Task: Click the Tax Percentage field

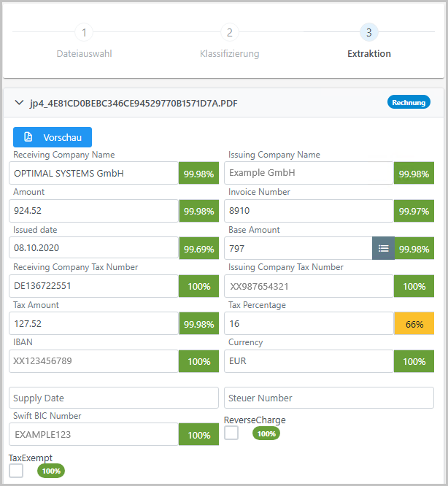Action: tap(308, 323)
